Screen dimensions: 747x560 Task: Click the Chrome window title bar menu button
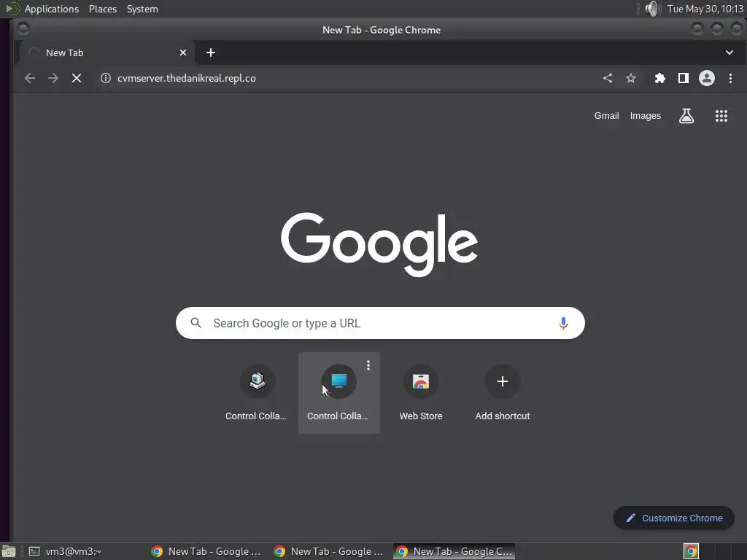tap(23, 29)
